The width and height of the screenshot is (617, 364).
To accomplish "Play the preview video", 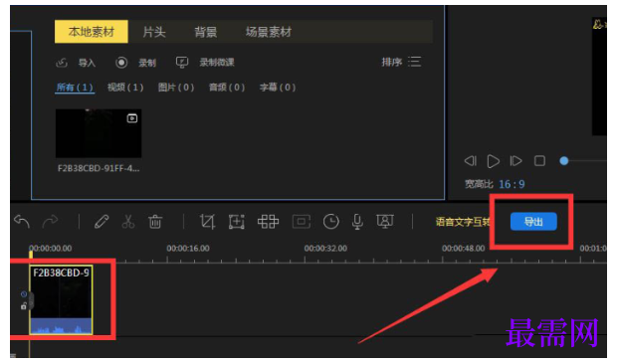I will coord(493,161).
